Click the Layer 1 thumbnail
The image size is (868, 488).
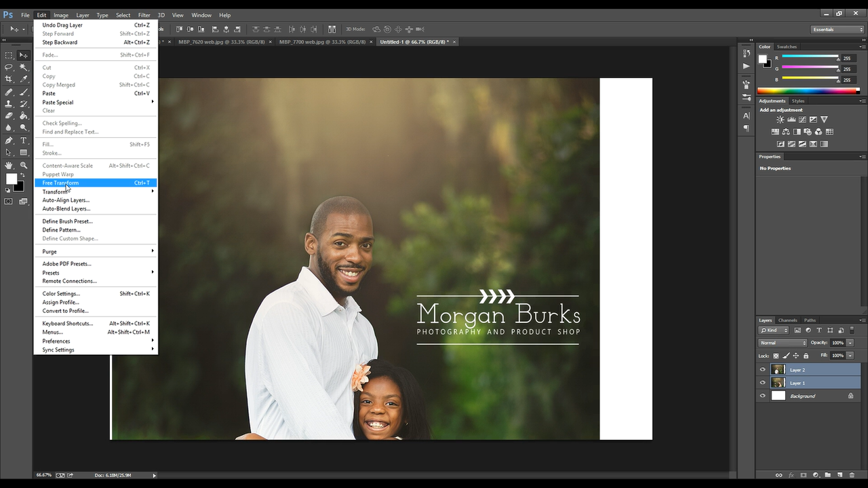coord(778,382)
